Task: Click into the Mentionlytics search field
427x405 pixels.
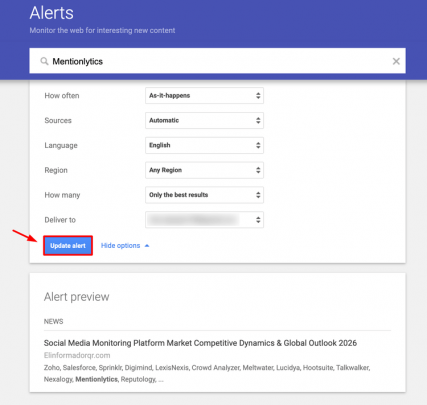Action: (x=217, y=61)
